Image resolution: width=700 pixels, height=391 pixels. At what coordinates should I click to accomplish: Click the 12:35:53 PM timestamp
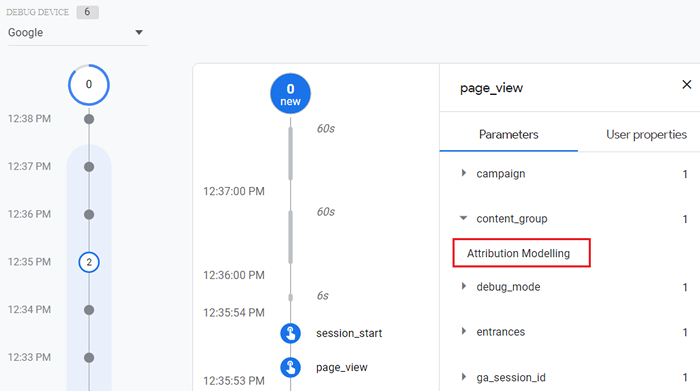234,381
